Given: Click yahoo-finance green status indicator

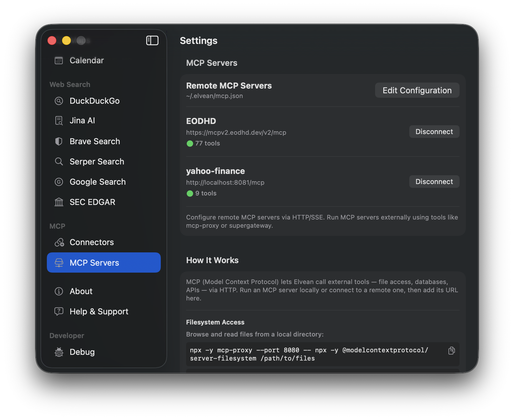Looking at the screenshot, I should [x=190, y=194].
